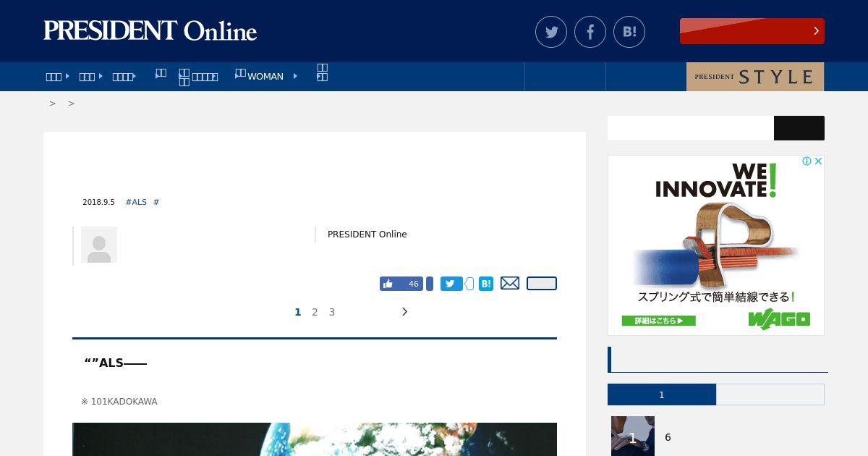Click the ad info icon on WAGO ad

pos(807,161)
